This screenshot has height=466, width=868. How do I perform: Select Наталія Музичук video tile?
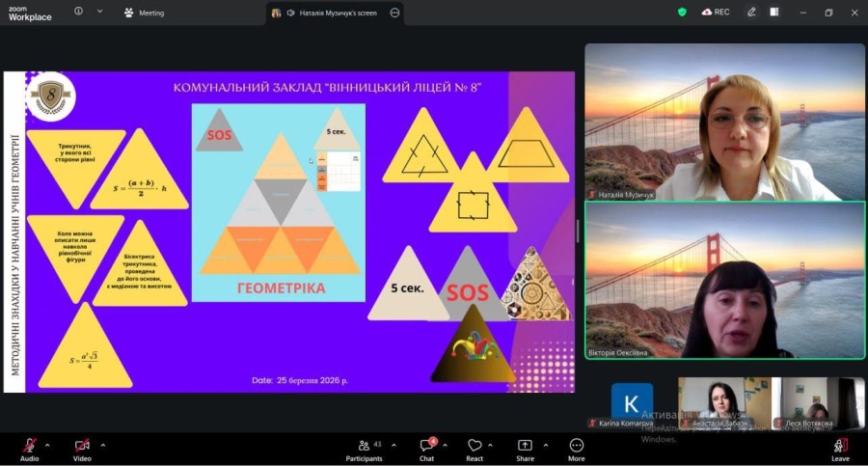tap(724, 122)
